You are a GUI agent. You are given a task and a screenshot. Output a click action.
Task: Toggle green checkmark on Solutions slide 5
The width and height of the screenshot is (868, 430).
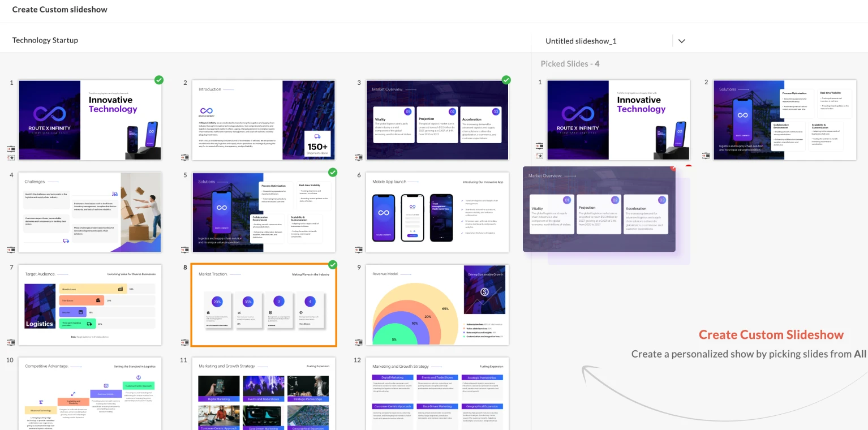pos(333,173)
